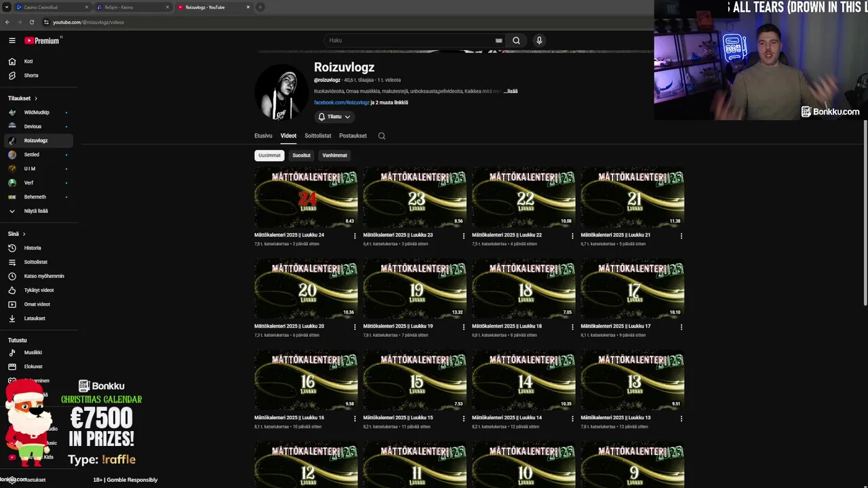Open Tilatut notification dropdown
Viewport: 868px width, 488px height.
coord(334,117)
